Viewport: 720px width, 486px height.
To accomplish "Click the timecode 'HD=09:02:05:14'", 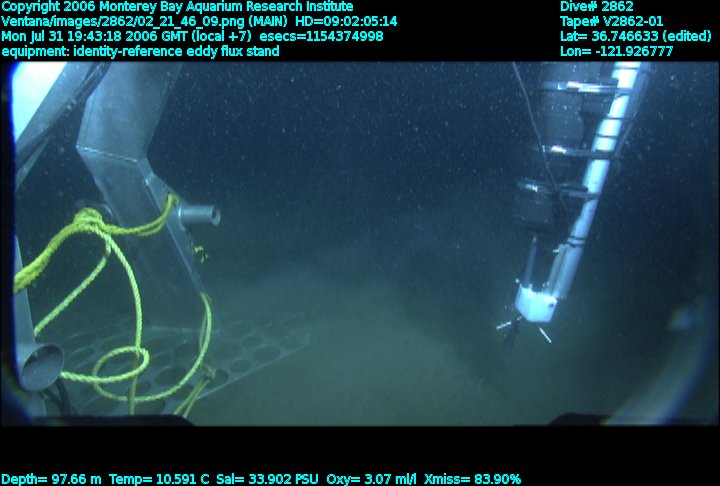I will click(x=346, y=22).
